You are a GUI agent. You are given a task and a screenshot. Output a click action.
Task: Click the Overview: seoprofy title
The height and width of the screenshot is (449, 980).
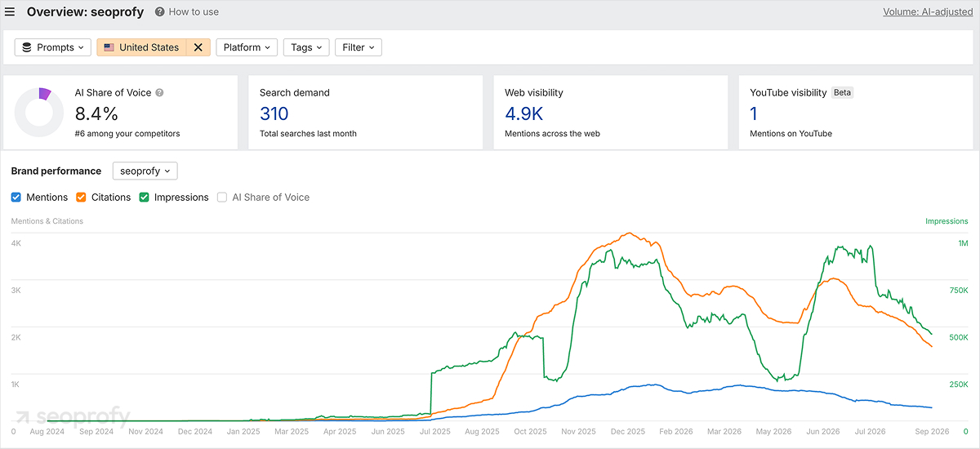(85, 12)
